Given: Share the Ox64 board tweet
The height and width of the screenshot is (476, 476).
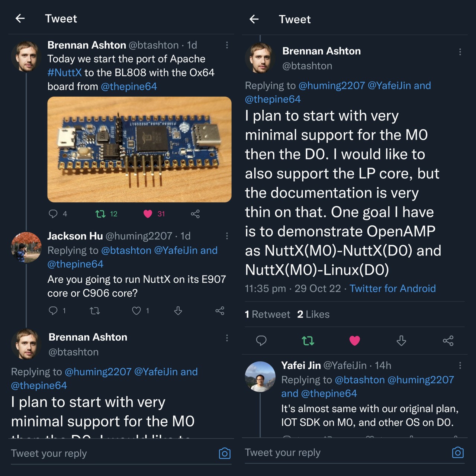Looking at the screenshot, I should [x=195, y=213].
